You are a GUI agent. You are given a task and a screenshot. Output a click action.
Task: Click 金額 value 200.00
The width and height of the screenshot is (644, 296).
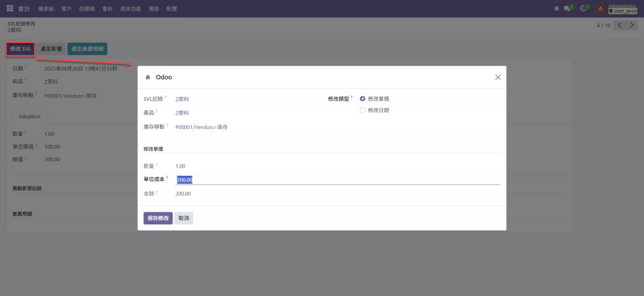tap(183, 193)
